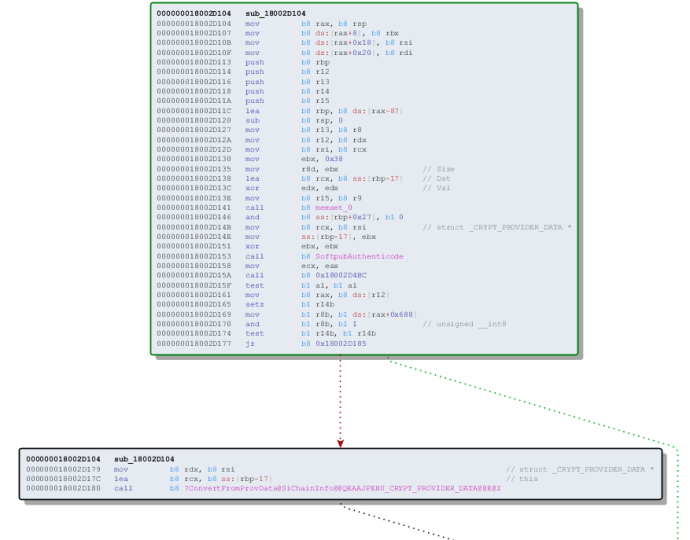Select the sub_18002D104 title of top block
This screenshot has width=690, height=540.
tap(275, 13)
